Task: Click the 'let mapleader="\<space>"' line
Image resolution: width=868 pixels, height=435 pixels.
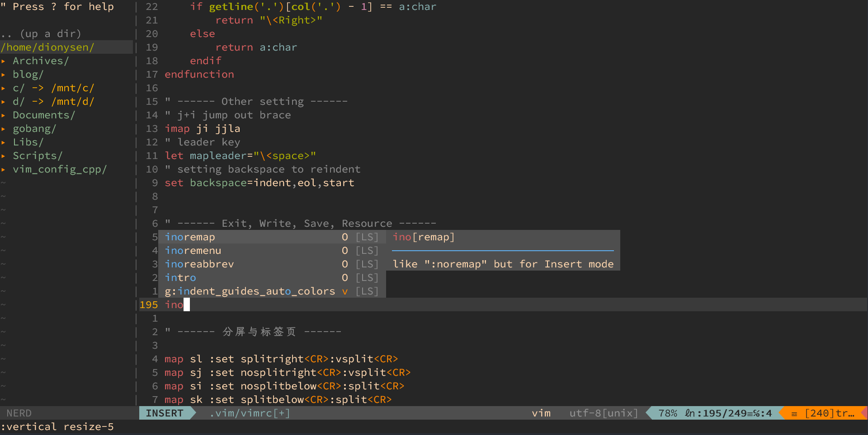Action: click(x=241, y=156)
